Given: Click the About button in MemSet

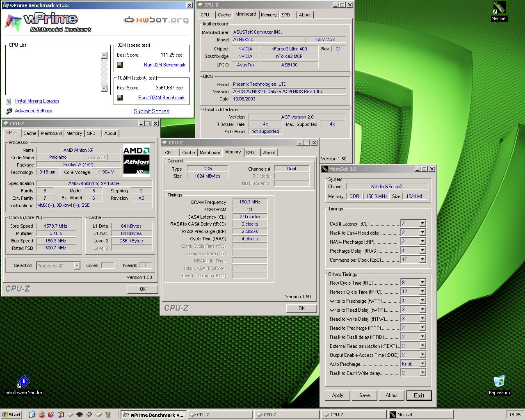Looking at the screenshot, I should (x=392, y=395).
